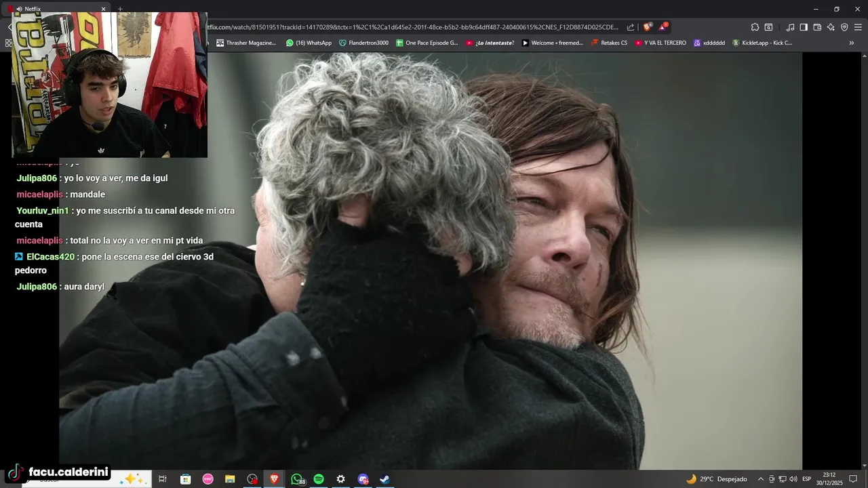868x488 pixels.
Task: Open File Explorer from the taskbar
Action: (x=230, y=479)
